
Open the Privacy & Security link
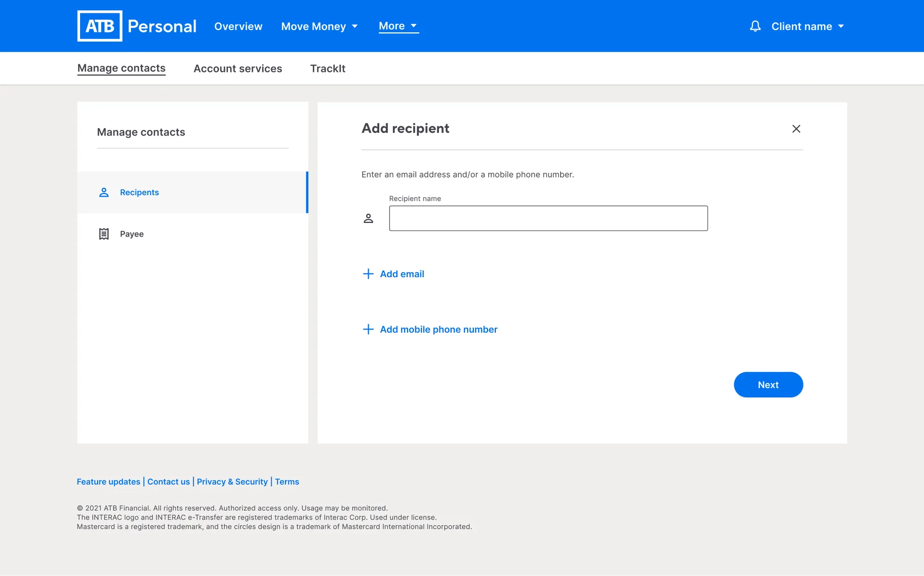[x=232, y=482]
